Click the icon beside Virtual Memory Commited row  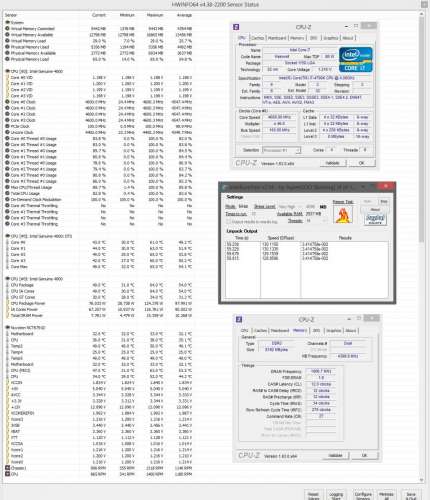(7, 29)
